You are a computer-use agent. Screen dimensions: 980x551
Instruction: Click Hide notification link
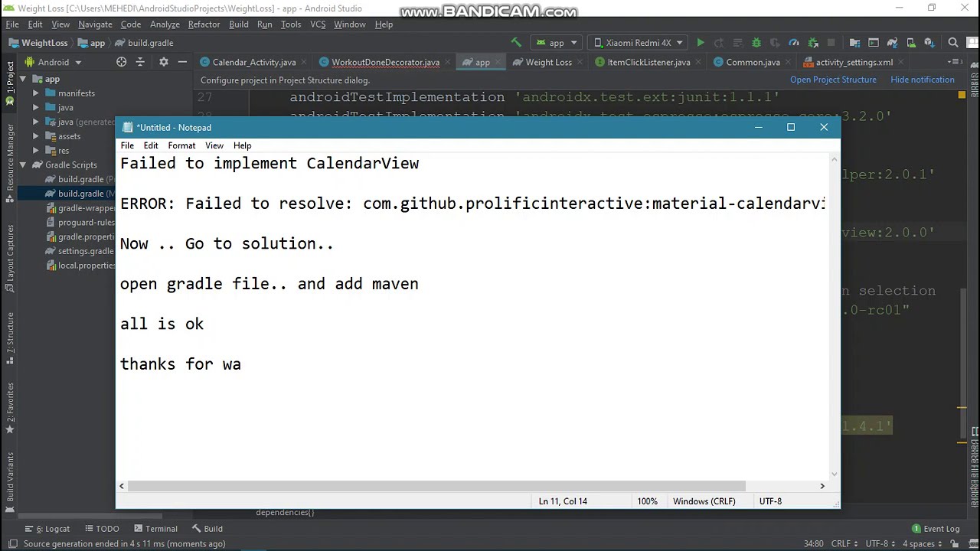click(923, 80)
